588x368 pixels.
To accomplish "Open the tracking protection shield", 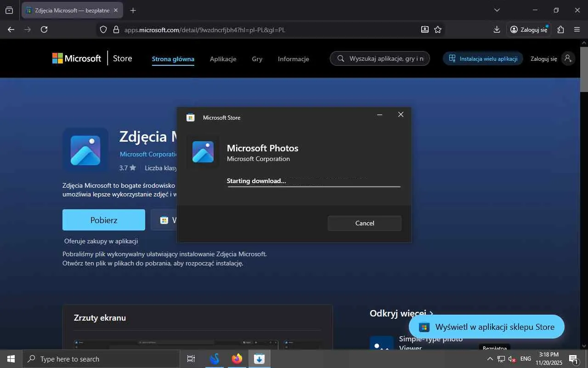I will coord(103,29).
